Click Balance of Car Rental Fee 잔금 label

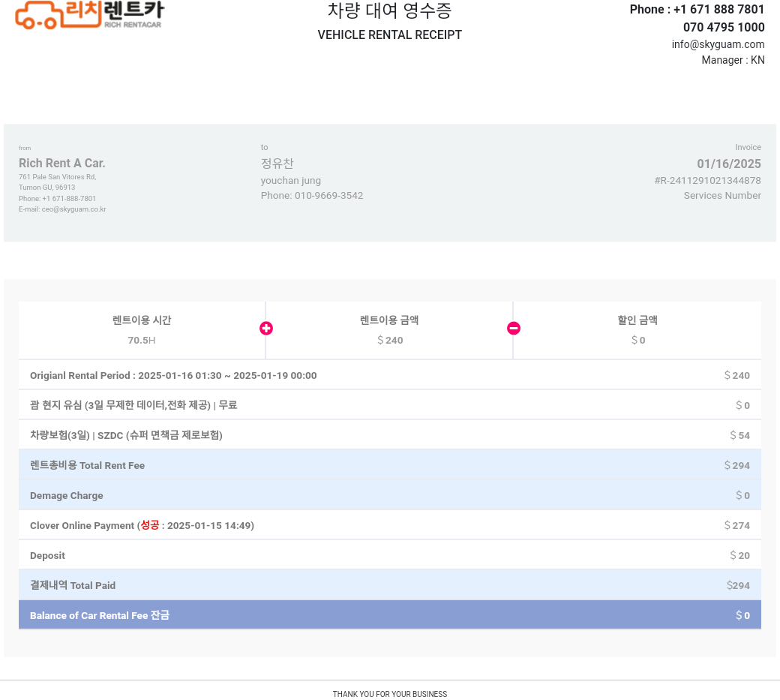click(100, 615)
